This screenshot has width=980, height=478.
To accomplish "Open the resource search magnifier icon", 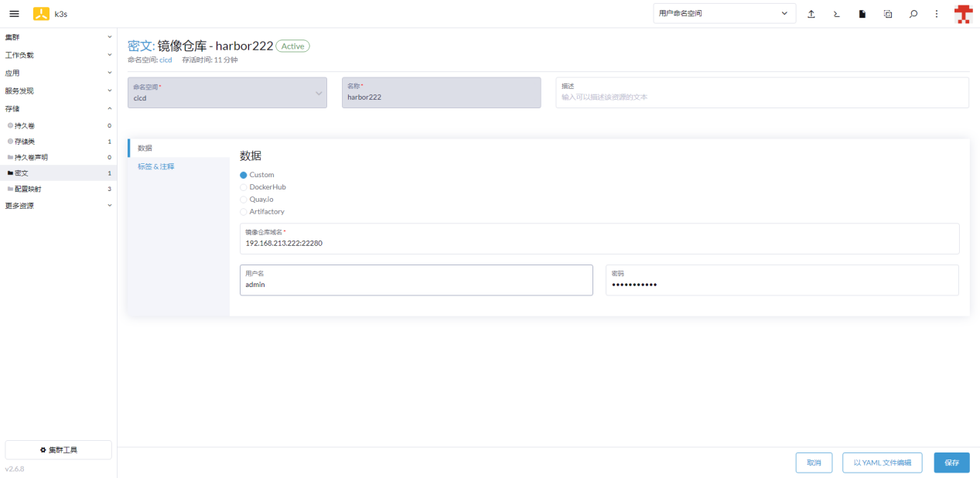I will click(x=913, y=14).
